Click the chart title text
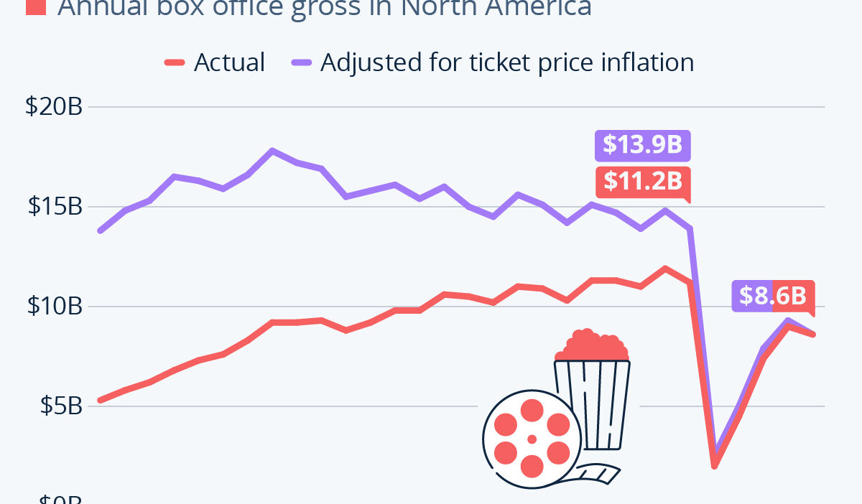 point(324,9)
